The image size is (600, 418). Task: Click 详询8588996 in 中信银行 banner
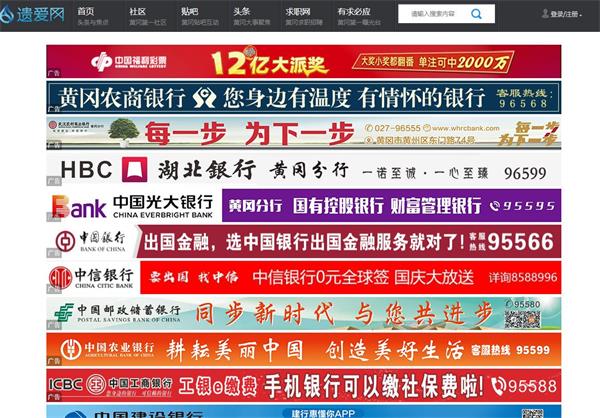coord(523,278)
